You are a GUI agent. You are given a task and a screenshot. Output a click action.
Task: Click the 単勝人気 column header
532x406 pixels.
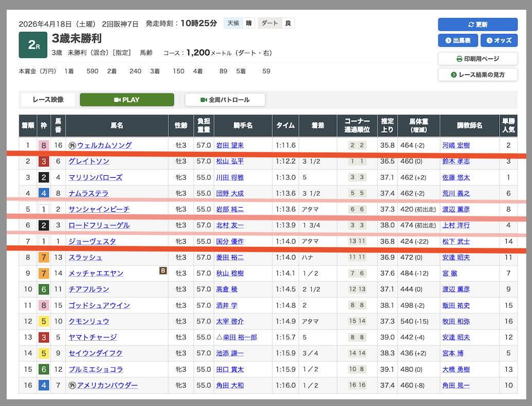pyautogui.click(x=508, y=125)
